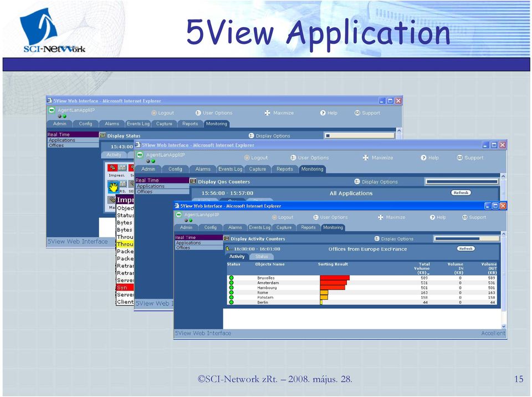Viewport: 532px width, 397px height.
Task: Open Alarms tab in the back Status window
Action: click(112, 124)
